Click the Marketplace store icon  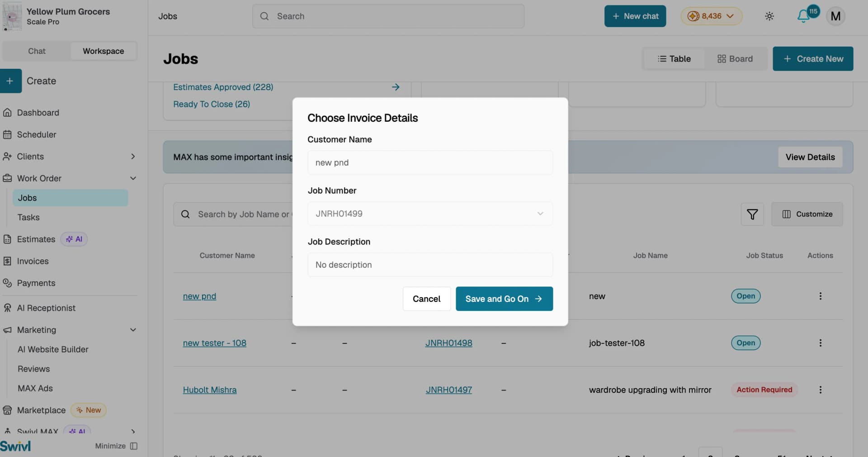[x=7, y=410]
